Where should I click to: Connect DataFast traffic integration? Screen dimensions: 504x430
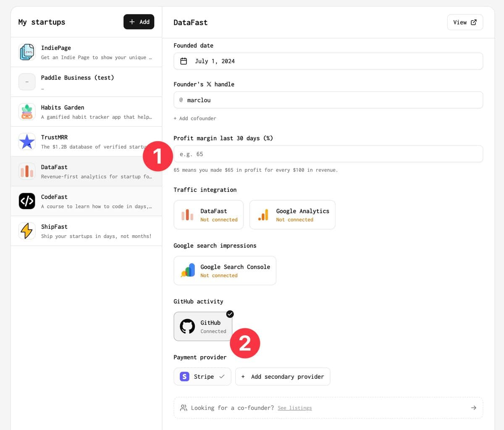(x=209, y=215)
